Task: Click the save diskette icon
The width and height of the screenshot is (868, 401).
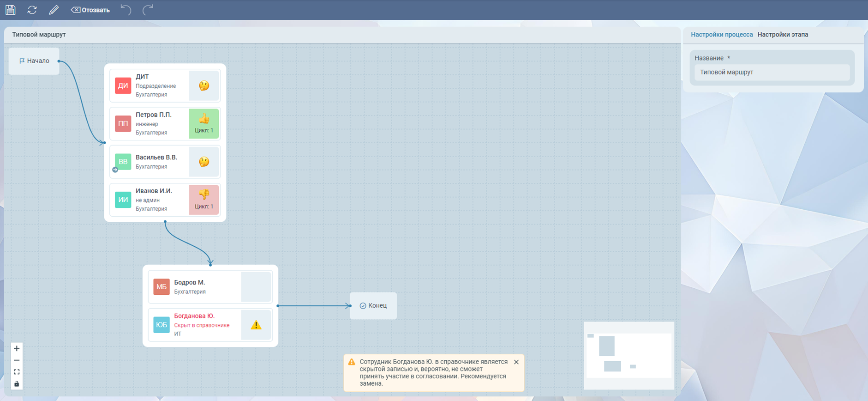Action: 10,10
